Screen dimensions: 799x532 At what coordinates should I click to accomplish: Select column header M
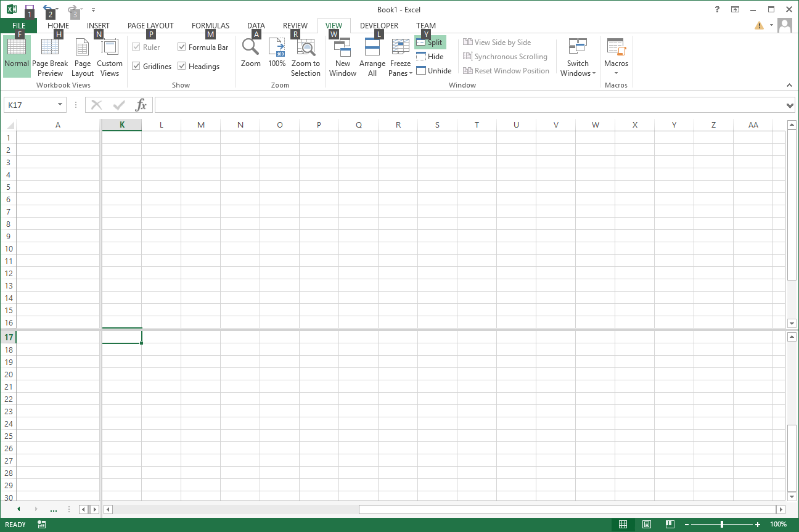[x=201, y=125]
